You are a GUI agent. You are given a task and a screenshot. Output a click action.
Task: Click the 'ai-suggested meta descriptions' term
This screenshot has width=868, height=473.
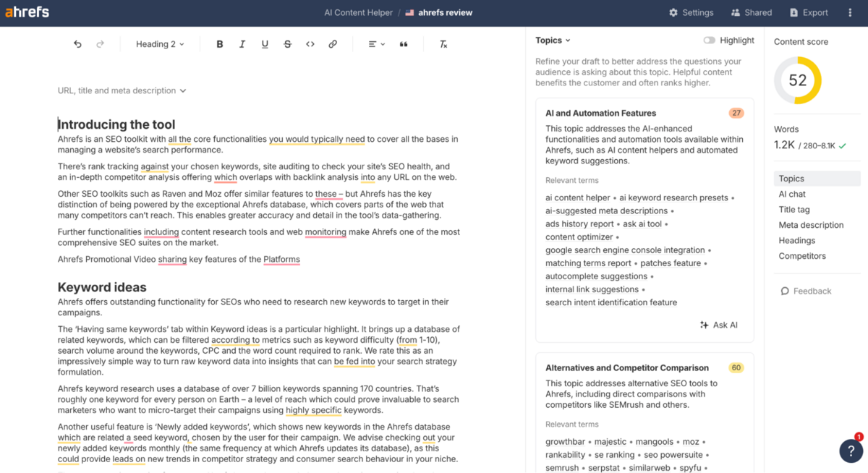pos(606,210)
